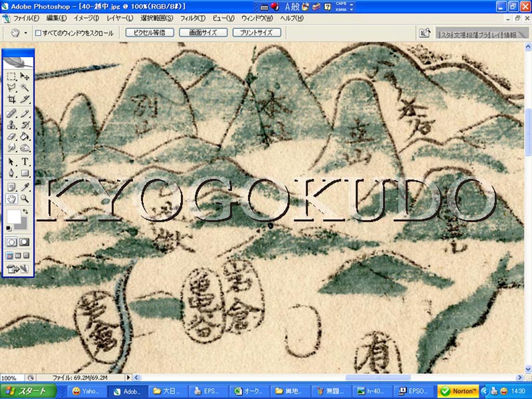The image size is (532, 399).
Task: Select the Sponge tool
Action: 24,148
